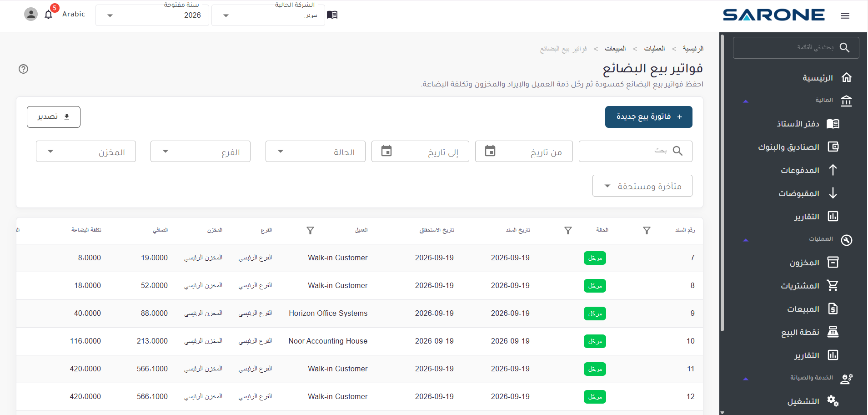Click the الرئيسية breadcrumb link

point(693,49)
